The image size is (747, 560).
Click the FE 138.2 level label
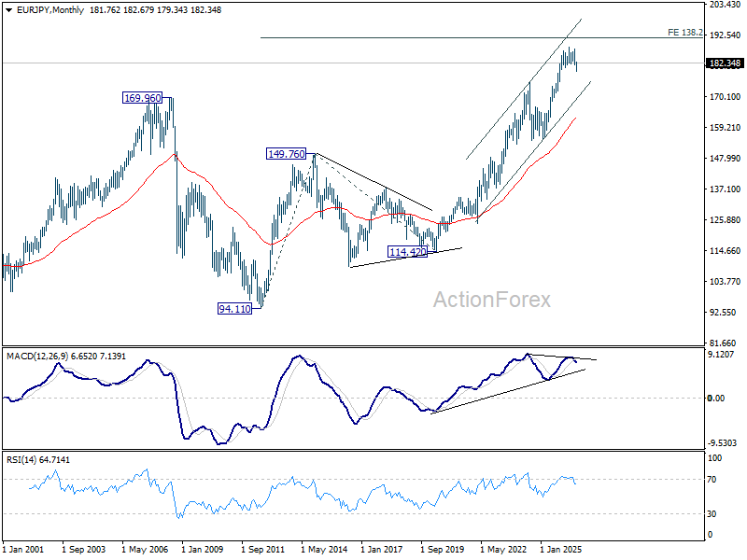coord(685,33)
